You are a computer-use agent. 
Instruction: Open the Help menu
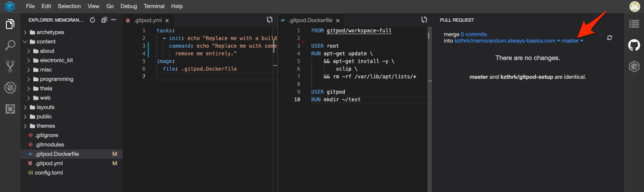click(177, 6)
